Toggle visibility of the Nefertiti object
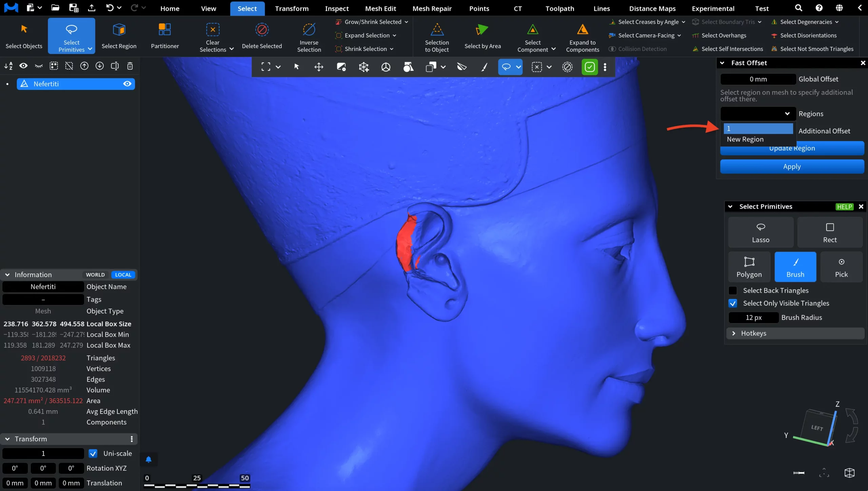This screenshot has width=868, height=491. 127,84
